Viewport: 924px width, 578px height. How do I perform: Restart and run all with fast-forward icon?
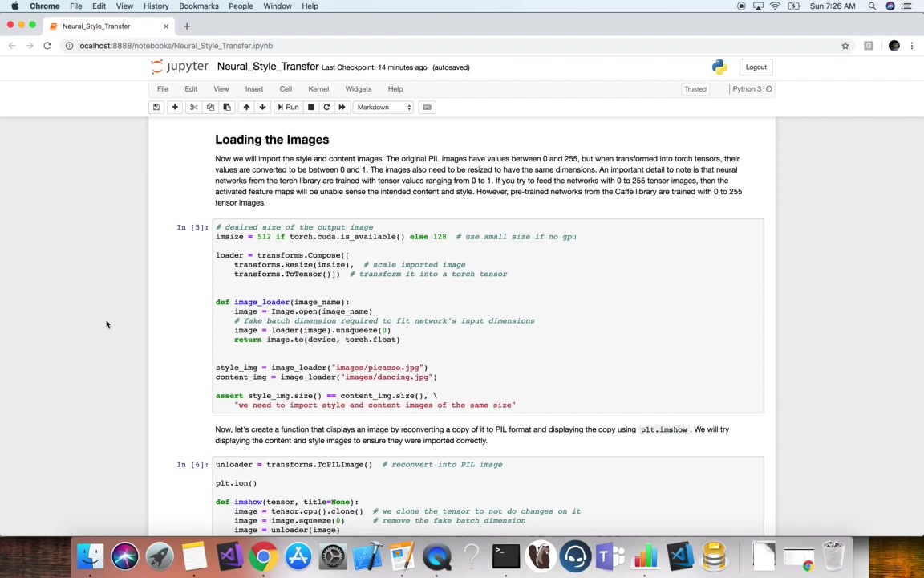(342, 108)
